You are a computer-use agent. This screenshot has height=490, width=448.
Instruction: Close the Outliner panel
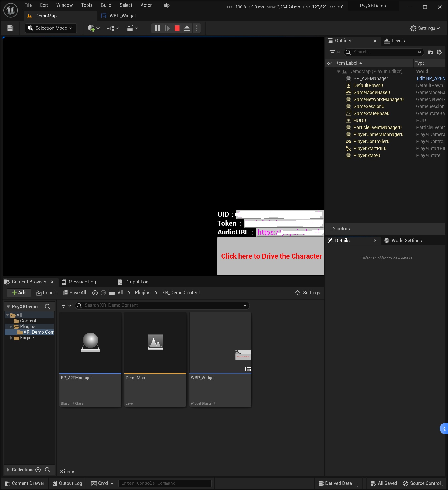[375, 41]
